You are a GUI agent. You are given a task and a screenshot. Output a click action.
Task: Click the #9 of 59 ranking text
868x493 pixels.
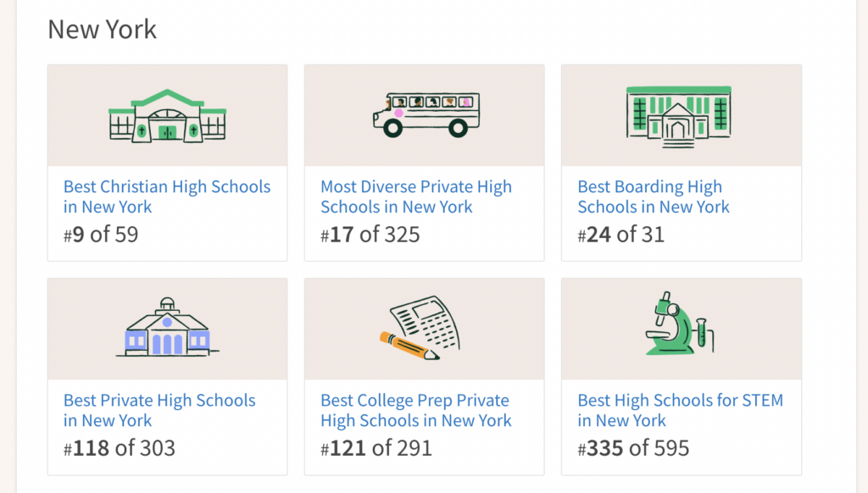point(101,234)
